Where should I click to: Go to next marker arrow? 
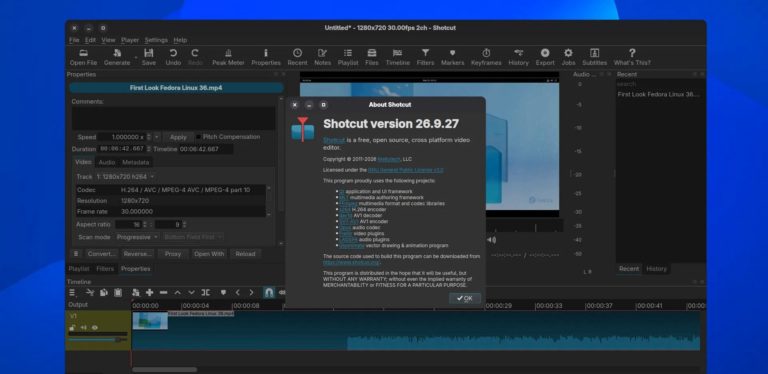[x=251, y=292]
